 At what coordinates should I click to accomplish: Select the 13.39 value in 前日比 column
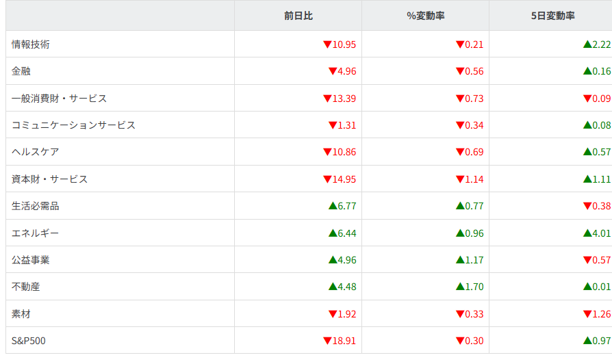tap(344, 99)
